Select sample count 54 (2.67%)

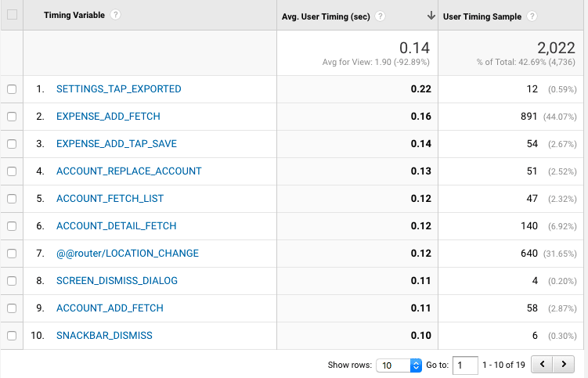551,144
